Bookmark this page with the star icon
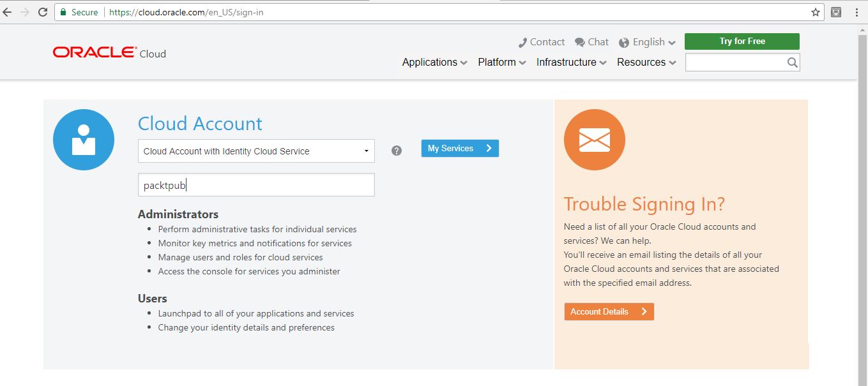The width and height of the screenshot is (868, 386). (816, 12)
